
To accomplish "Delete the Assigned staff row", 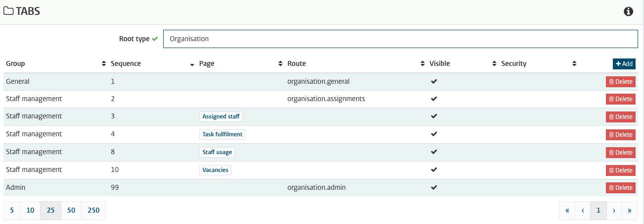I will click(x=621, y=117).
